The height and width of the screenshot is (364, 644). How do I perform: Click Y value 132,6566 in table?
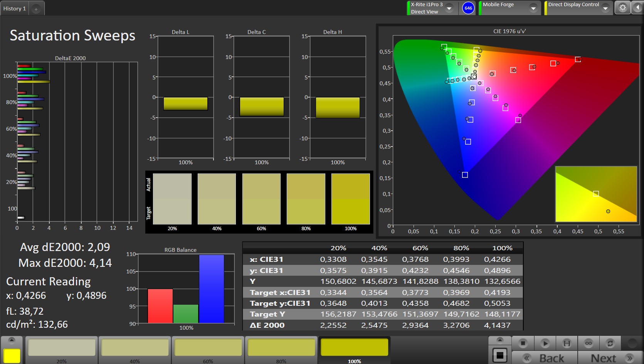(x=502, y=281)
